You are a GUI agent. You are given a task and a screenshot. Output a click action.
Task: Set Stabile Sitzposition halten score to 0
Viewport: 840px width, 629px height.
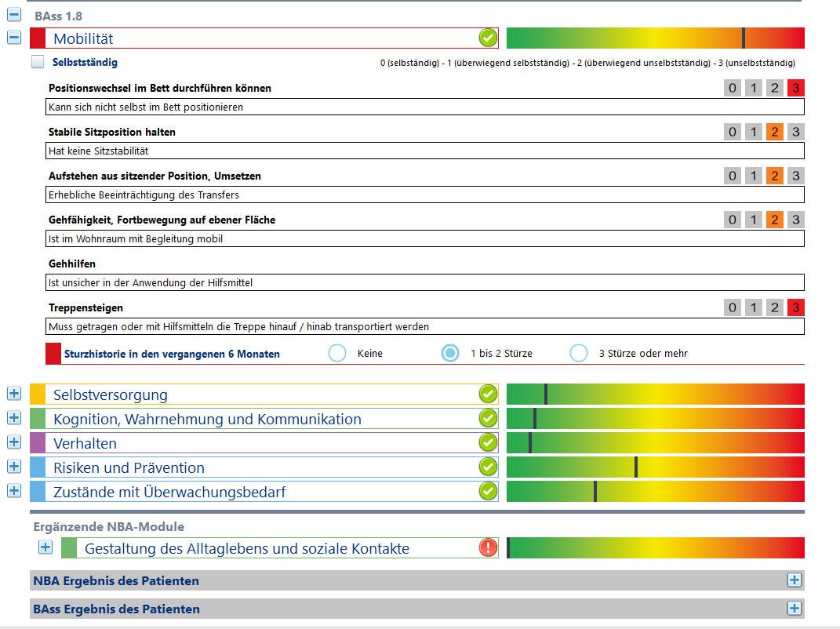coord(732,132)
